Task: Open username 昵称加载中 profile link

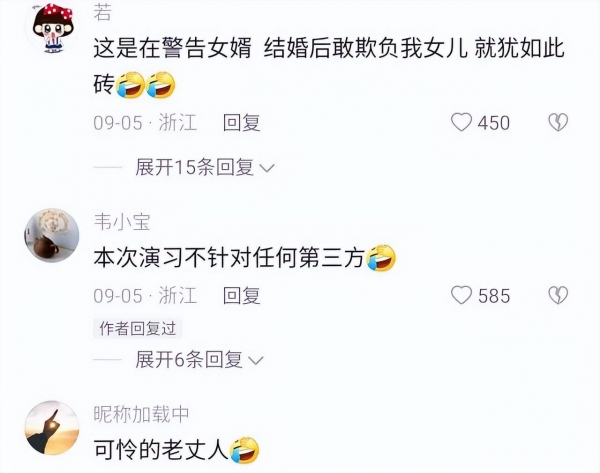Action: [142, 414]
